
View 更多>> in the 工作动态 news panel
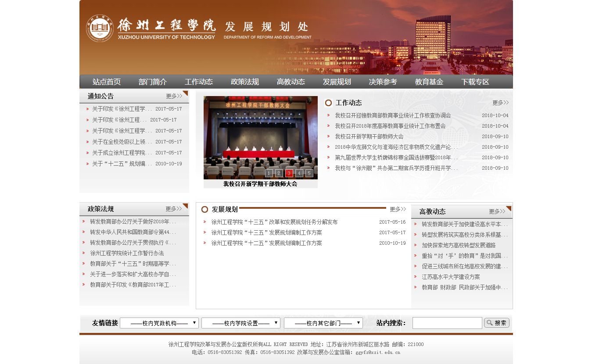(500, 103)
